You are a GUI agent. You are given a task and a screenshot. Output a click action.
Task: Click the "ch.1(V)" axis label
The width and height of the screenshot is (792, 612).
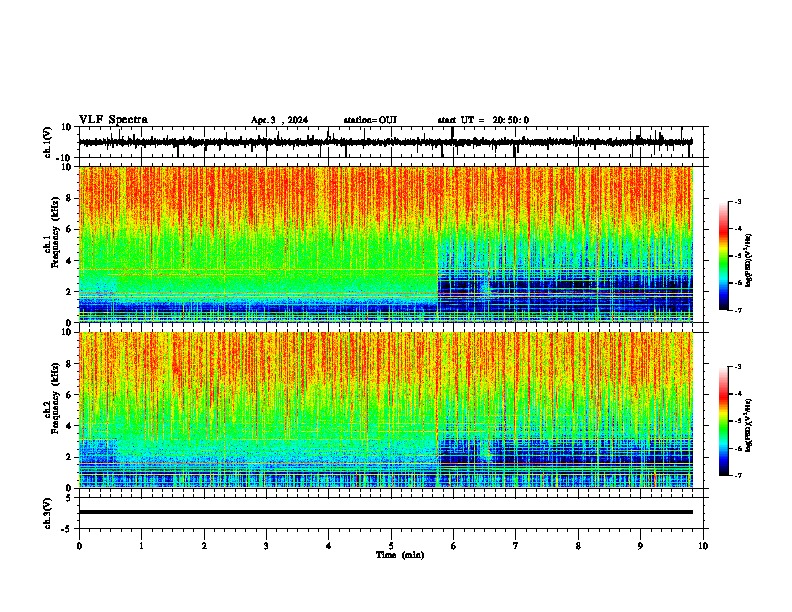(x=47, y=143)
